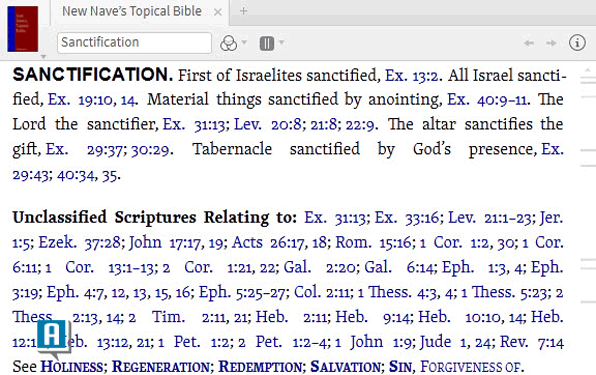Open the 2 Tim. 2:11, 21 reference
596x375 pixels.
point(187,317)
